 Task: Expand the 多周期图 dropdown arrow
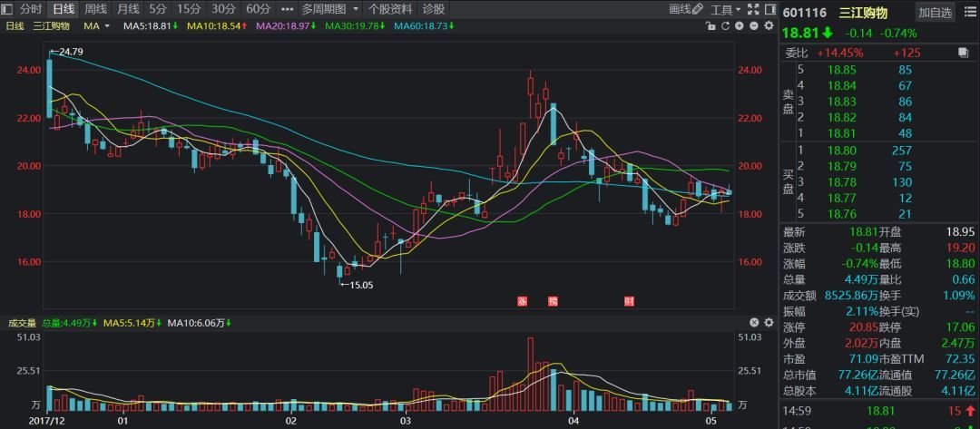tap(356, 9)
